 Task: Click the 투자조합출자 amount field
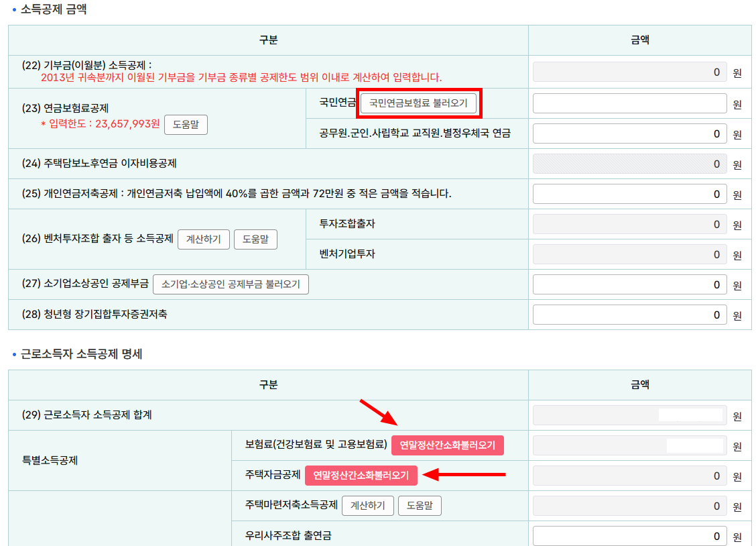[x=630, y=224]
